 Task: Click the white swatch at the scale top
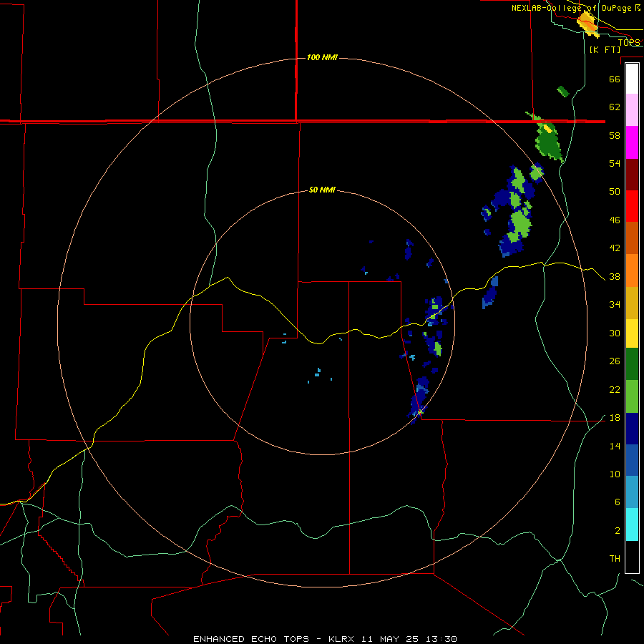pyautogui.click(x=632, y=79)
